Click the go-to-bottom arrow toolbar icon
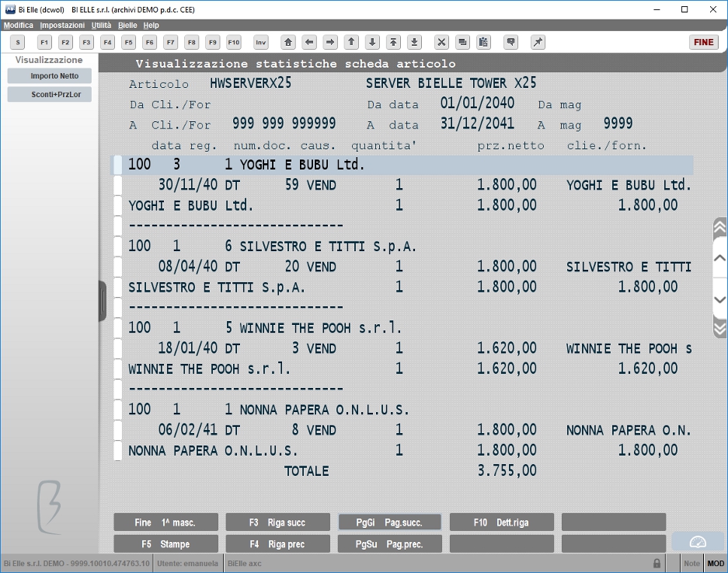The height and width of the screenshot is (573, 728). (x=414, y=42)
